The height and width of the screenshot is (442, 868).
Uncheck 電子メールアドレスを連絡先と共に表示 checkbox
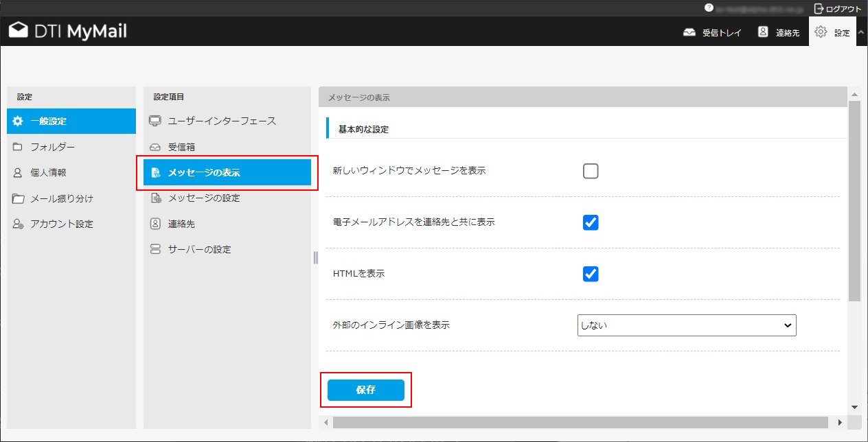click(x=591, y=222)
